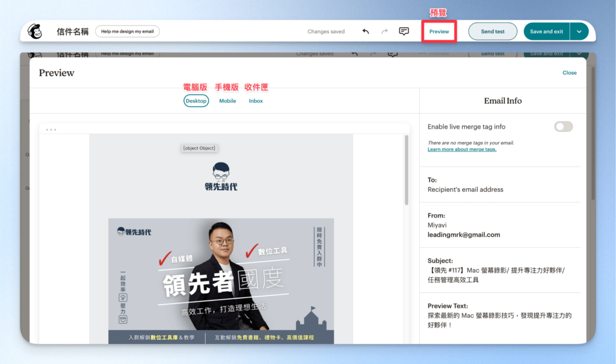Click the Changes saved status text
This screenshot has width=616, height=364.
pyautogui.click(x=326, y=31)
